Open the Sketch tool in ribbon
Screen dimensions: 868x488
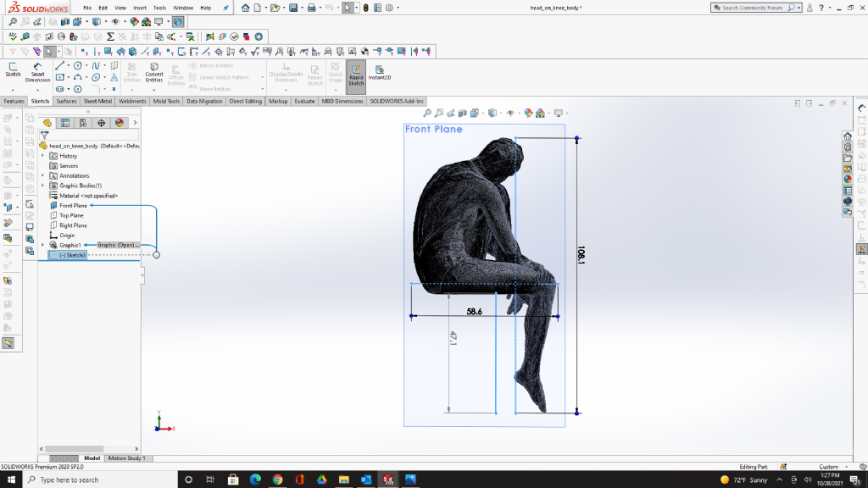coord(13,69)
